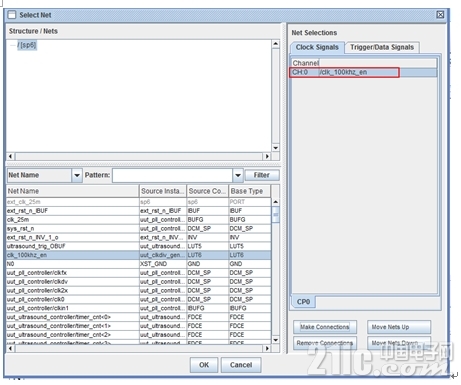Click the Filter button
This screenshot has height=385, width=461.
coord(262,175)
